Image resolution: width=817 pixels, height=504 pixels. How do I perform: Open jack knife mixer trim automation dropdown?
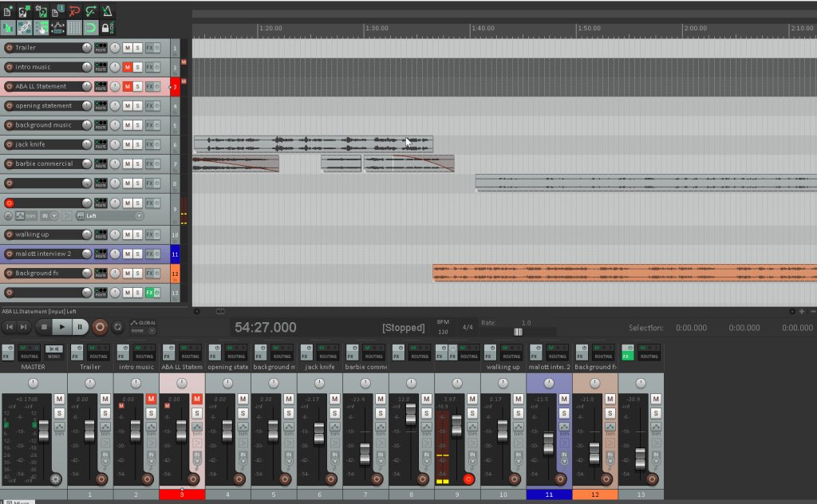point(334,428)
